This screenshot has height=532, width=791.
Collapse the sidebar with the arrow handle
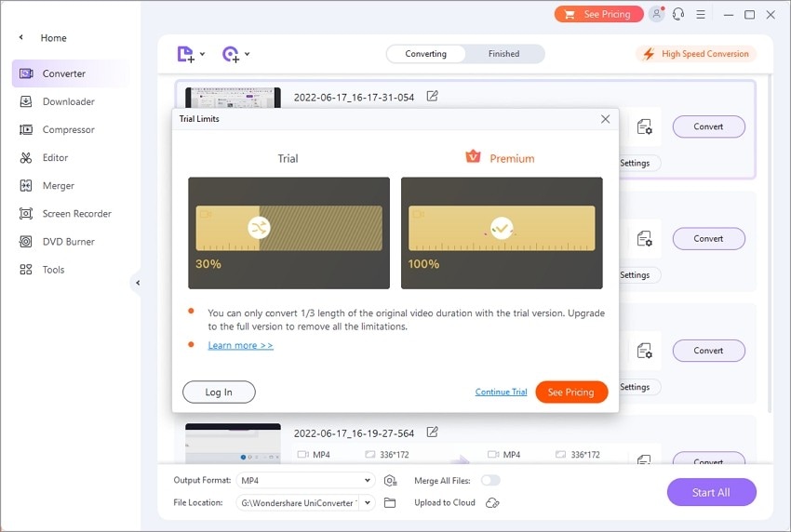coord(137,283)
